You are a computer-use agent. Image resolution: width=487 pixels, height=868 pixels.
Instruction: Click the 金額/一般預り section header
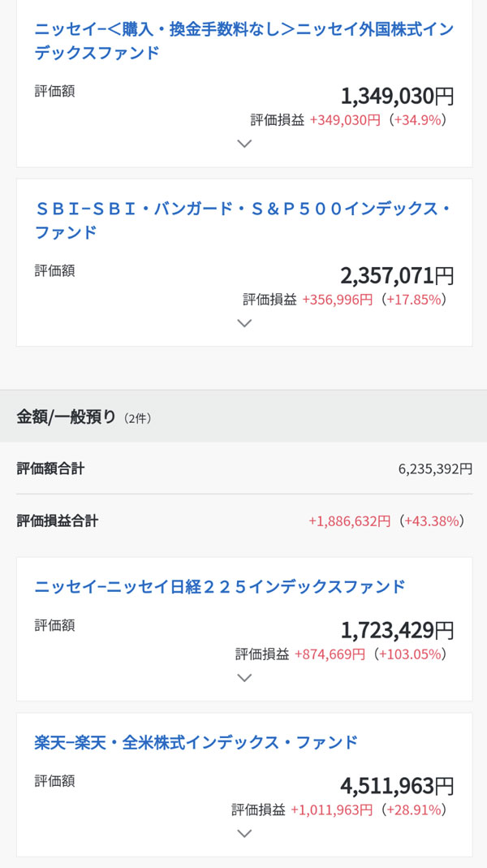67,417
